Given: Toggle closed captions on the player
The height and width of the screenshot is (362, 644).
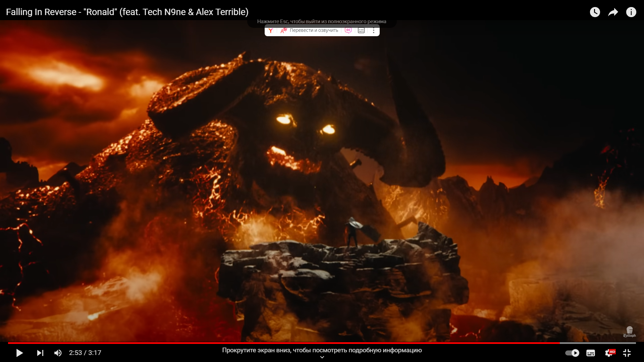Looking at the screenshot, I should pos(591,353).
